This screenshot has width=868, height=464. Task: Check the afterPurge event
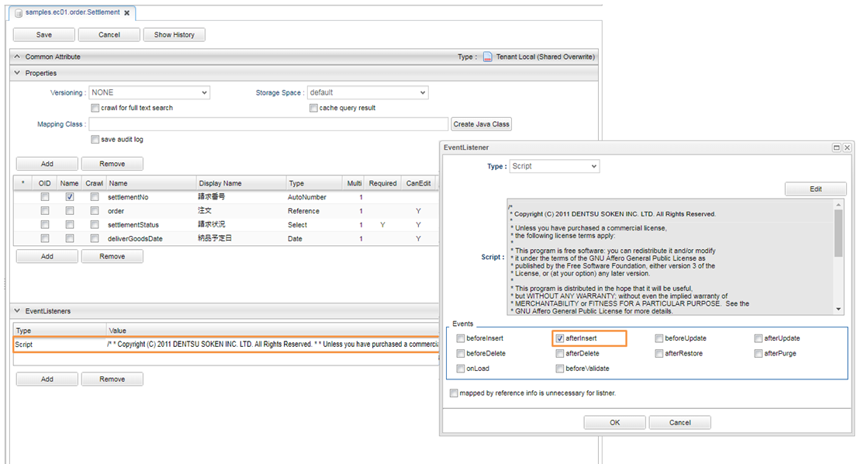[759, 353]
